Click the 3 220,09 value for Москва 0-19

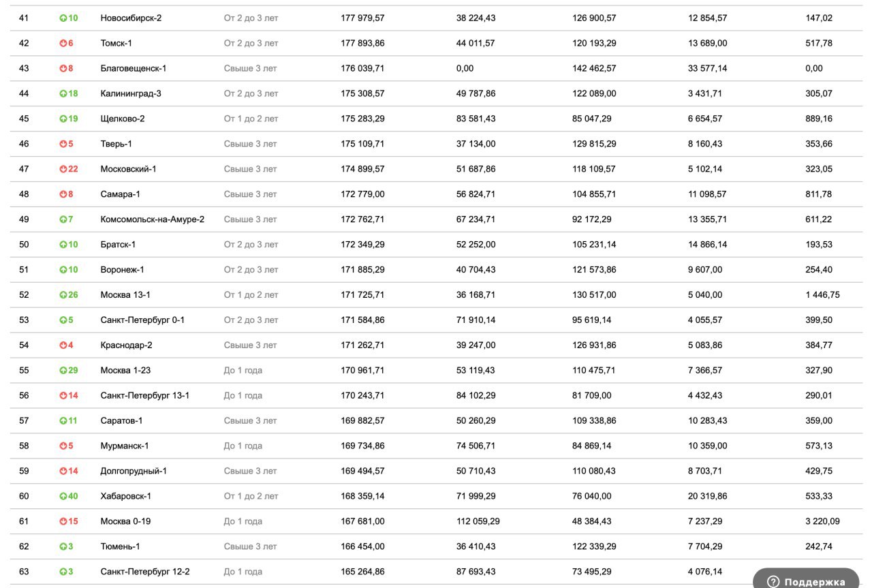pos(822,521)
